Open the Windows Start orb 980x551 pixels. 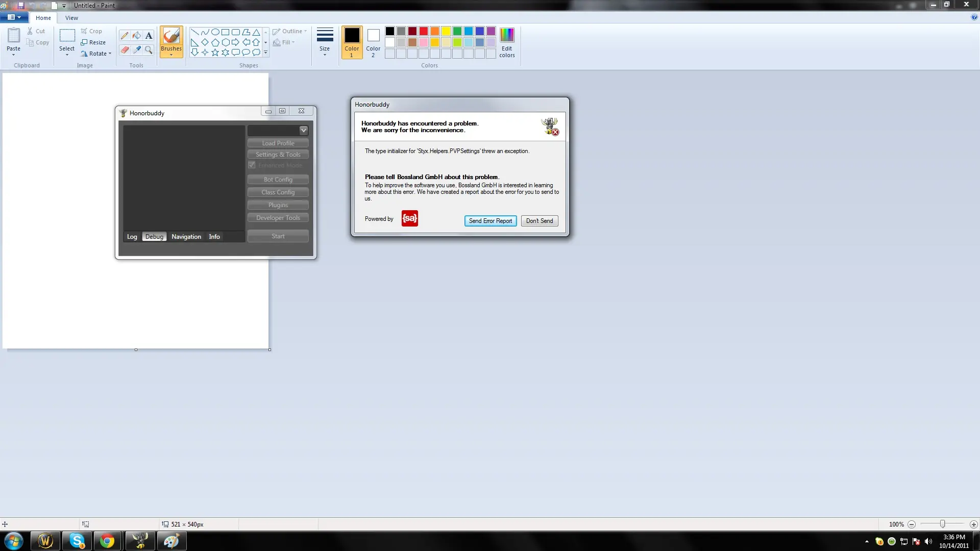[x=14, y=541]
